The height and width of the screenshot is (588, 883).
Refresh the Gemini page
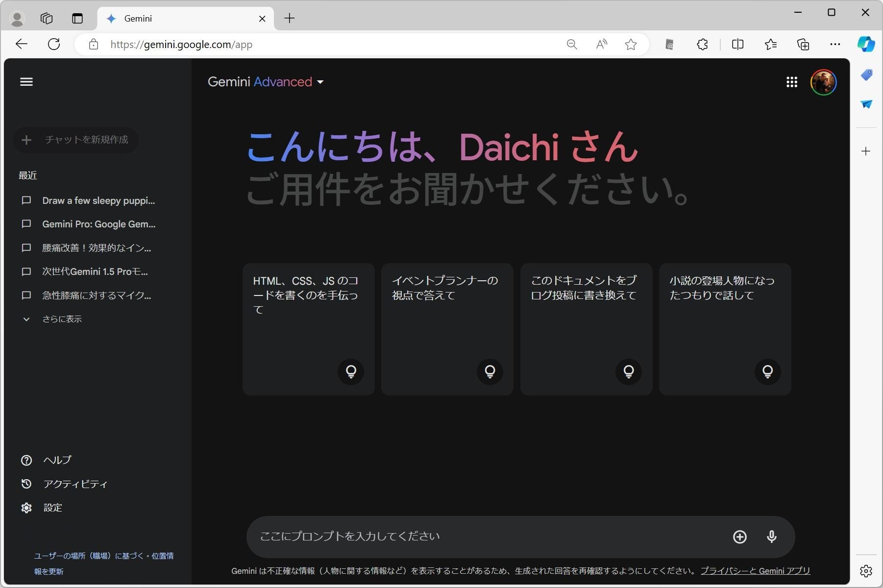[54, 44]
